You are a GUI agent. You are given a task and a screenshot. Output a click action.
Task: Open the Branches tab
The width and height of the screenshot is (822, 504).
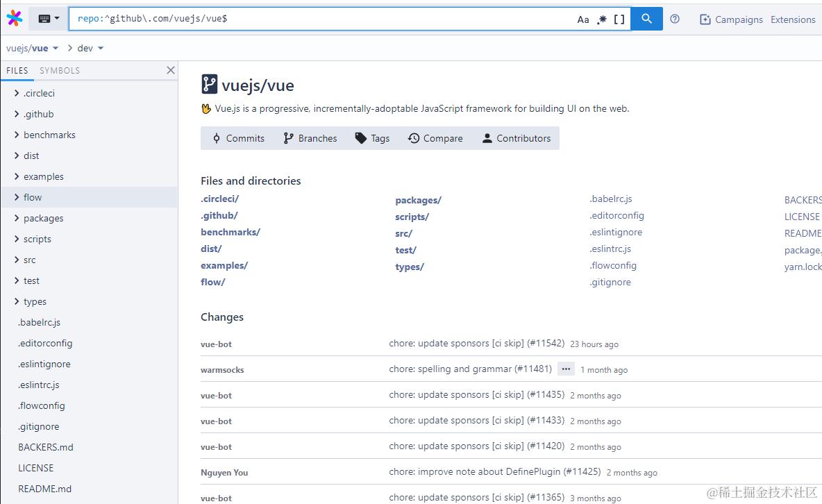310,138
